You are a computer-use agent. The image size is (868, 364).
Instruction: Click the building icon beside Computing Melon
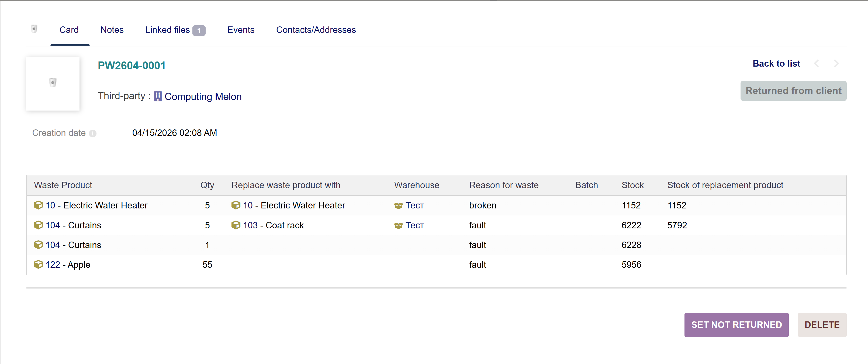158,97
